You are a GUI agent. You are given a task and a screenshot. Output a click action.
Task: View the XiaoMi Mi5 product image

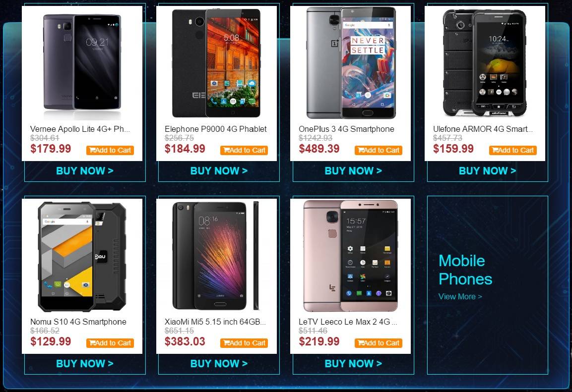tap(216, 256)
